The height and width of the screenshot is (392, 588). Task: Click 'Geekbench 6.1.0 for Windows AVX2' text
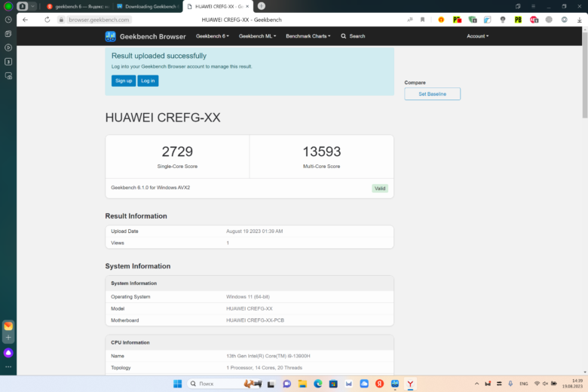coord(150,188)
